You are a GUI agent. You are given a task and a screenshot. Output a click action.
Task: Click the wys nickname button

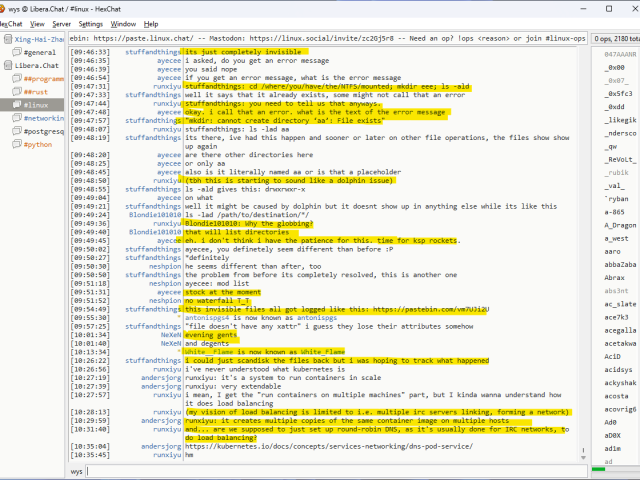(76, 471)
